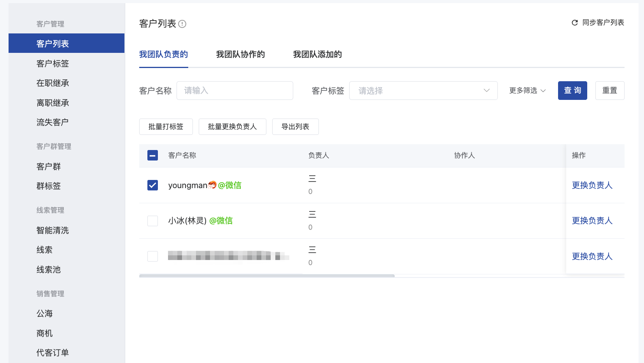Click 更换负责人 for 小冰(林灵) row

[592, 221]
